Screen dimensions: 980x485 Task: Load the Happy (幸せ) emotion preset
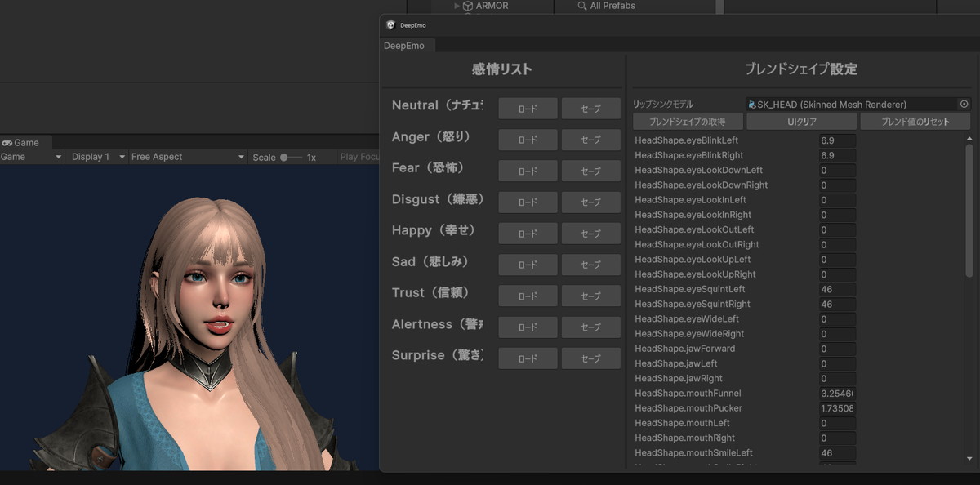[x=528, y=234]
